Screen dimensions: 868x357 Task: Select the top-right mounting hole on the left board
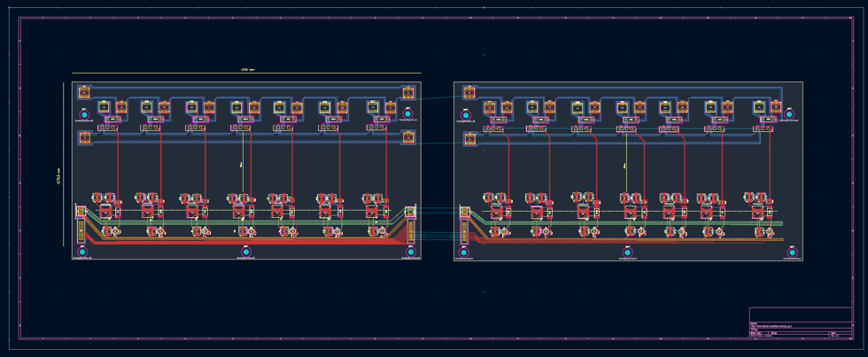(x=408, y=113)
